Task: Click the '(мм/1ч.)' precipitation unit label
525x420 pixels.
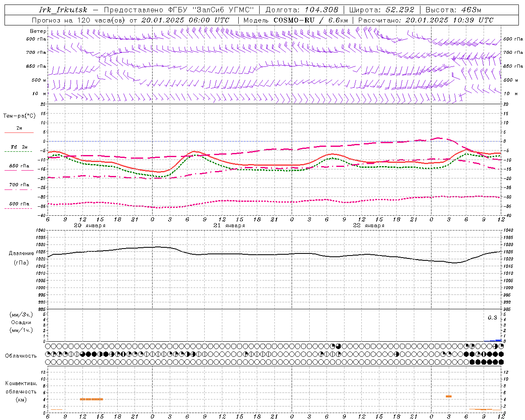Action: [21, 330]
